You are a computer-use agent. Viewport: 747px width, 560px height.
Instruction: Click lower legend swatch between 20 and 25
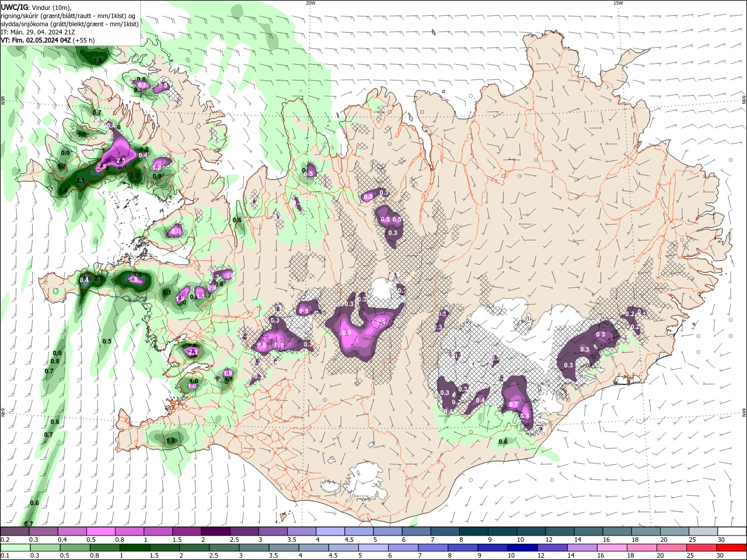point(671,548)
